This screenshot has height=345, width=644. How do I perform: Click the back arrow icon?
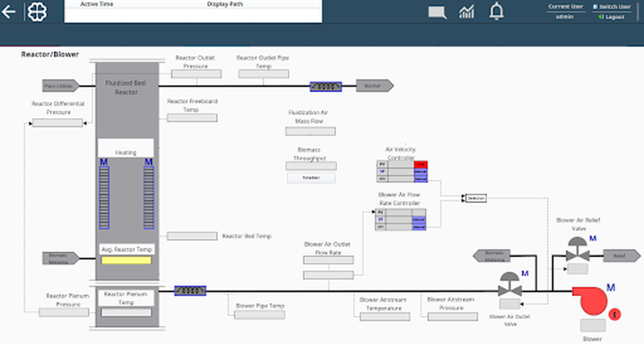click(9, 12)
